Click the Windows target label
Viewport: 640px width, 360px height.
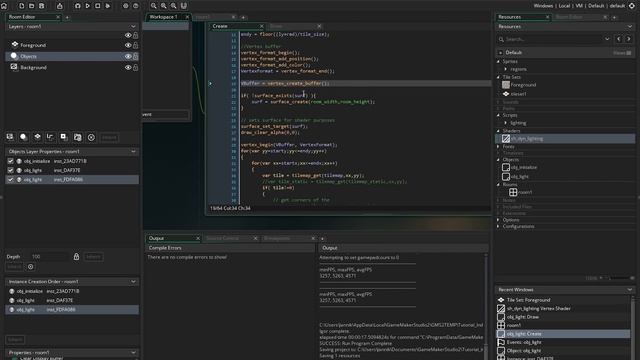coord(543,6)
